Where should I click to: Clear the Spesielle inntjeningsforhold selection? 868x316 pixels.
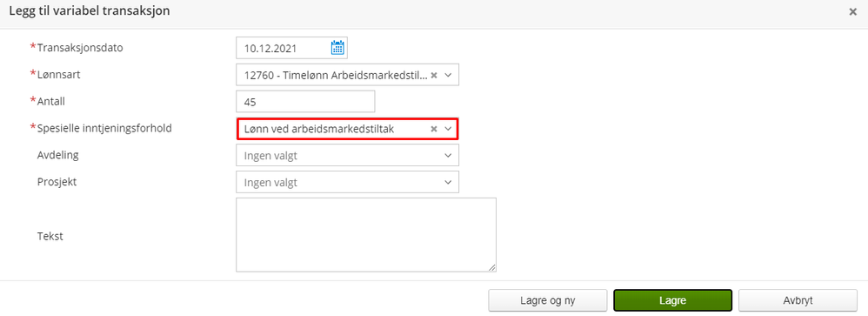[x=434, y=129]
